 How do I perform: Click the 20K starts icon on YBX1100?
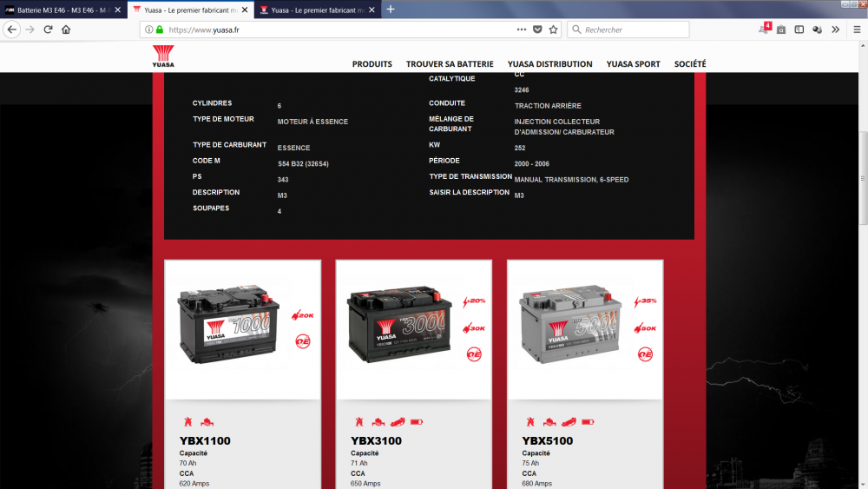tap(302, 315)
